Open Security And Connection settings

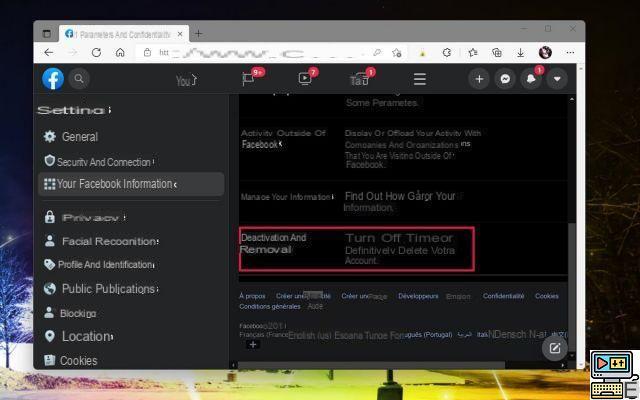(99, 162)
